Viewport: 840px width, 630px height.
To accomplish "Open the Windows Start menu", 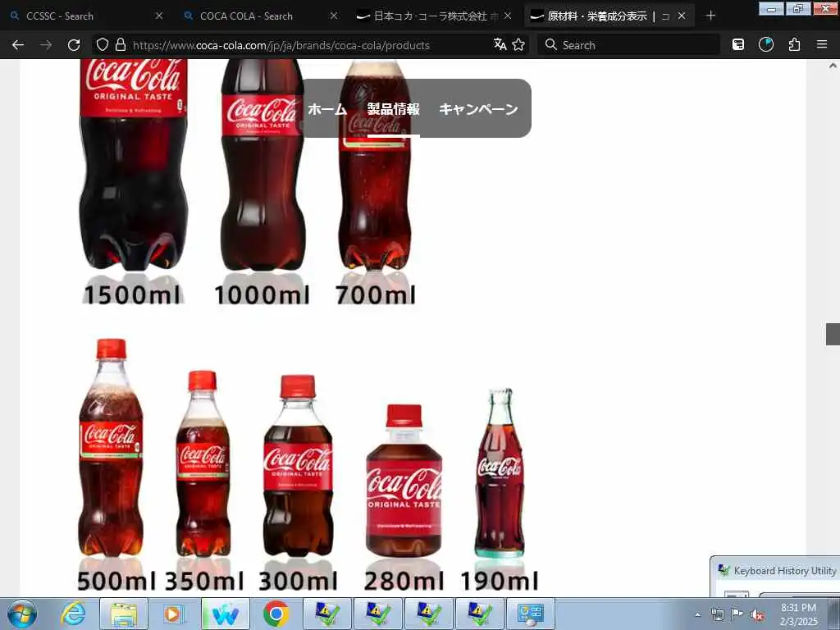I will point(22,614).
